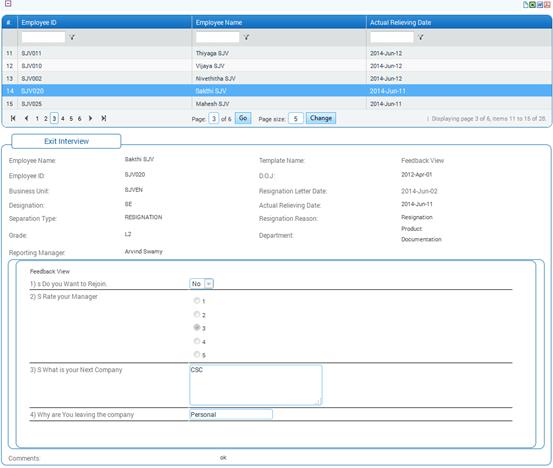Export grid as PDF (red icon)
This screenshot has width=553, height=468.
[547, 5]
